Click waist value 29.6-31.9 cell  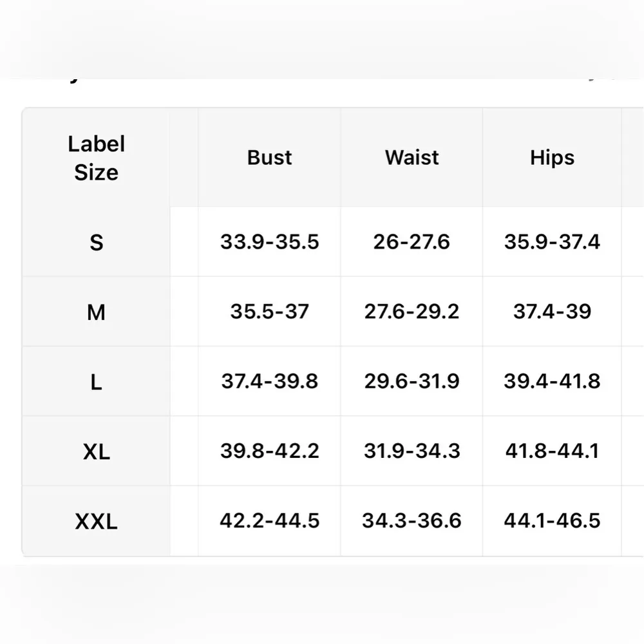[x=412, y=381]
